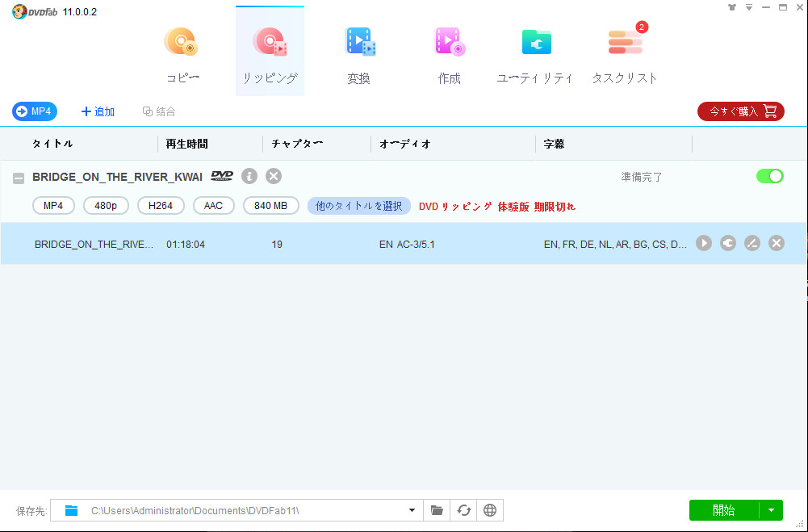
Task: Click the 他のタイトルを選択 button
Action: tap(358, 206)
